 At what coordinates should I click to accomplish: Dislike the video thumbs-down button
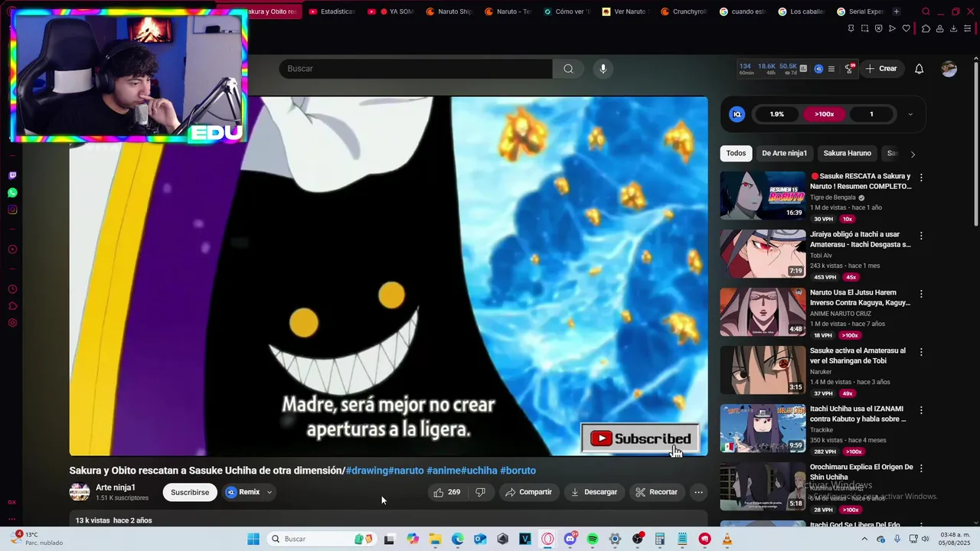[x=480, y=492]
